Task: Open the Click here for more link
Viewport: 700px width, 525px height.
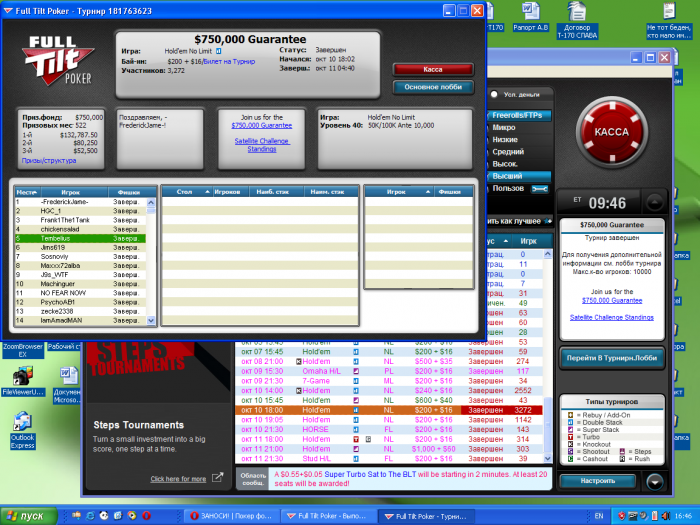Action: pos(178,479)
